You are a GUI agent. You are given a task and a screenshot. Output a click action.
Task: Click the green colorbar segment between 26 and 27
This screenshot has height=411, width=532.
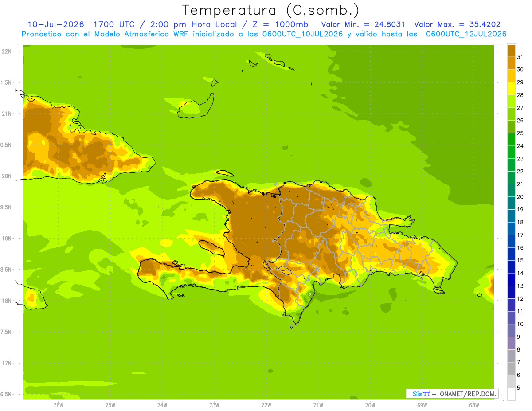[x=511, y=114]
